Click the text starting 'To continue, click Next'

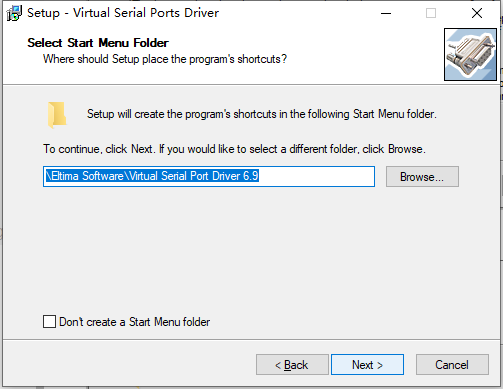pos(234,149)
